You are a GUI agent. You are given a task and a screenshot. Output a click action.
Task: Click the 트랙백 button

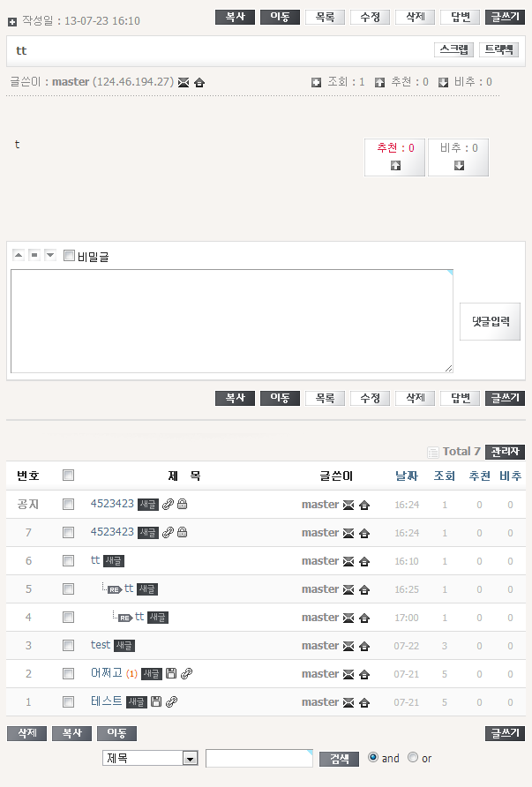(x=498, y=49)
